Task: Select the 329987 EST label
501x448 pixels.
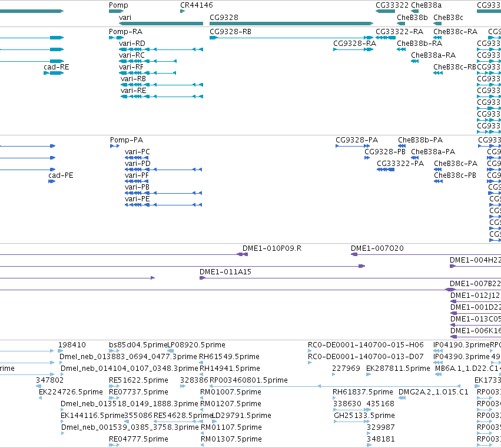Action: pos(380,427)
